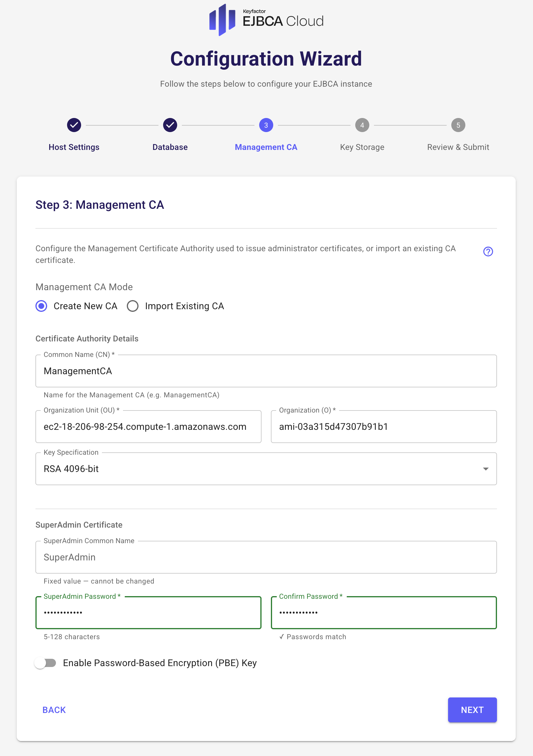533x756 pixels.
Task: Click the Common Name (CN) input field
Action: [266, 371]
